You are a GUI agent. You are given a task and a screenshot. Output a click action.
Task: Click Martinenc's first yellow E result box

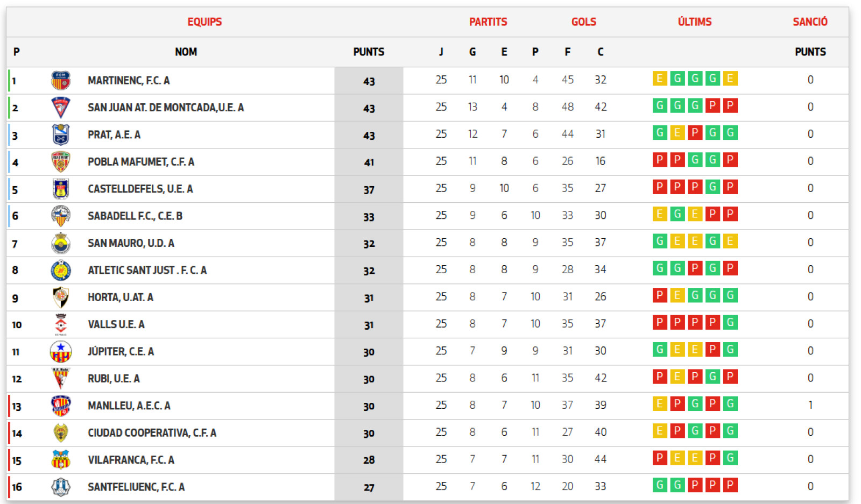coord(659,79)
